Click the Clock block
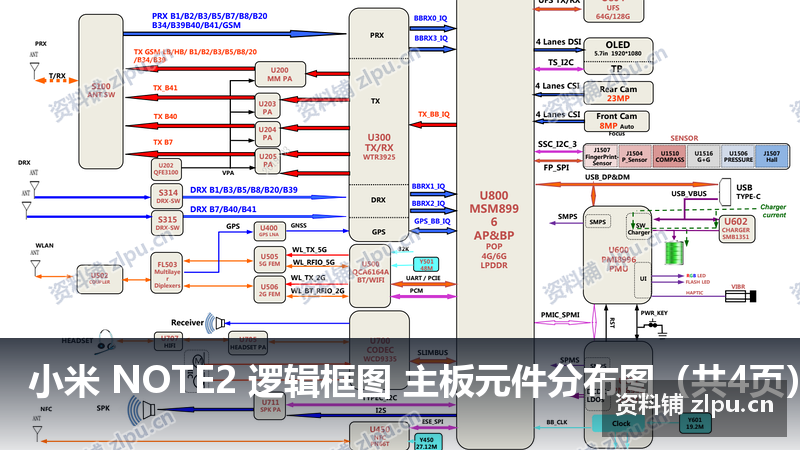 coord(620,423)
